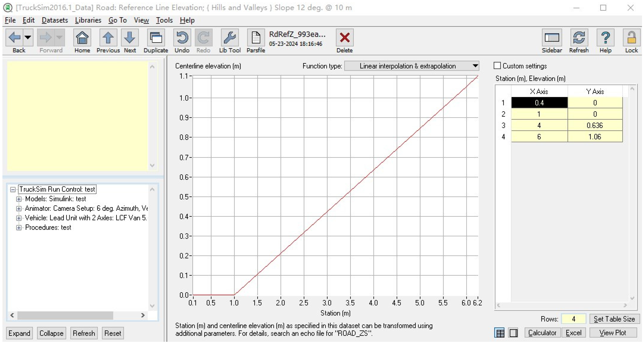Click the Undo toolbar icon
The image size is (644, 344).
coord(182,38)
